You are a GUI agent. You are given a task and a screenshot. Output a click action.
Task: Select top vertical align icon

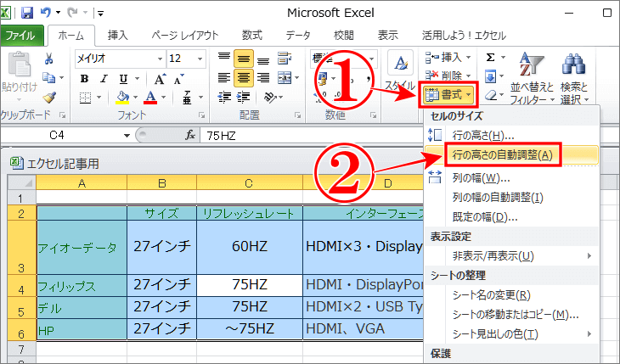pos(224,59)
